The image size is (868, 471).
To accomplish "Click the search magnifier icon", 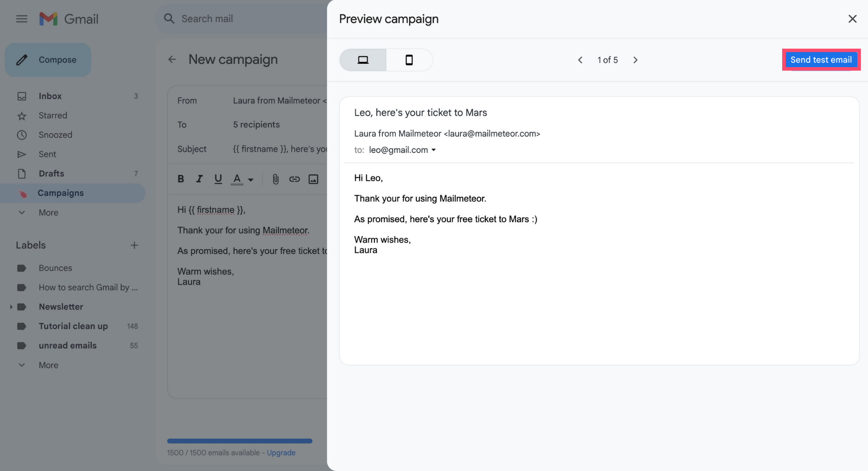I will tap(169, 19).
